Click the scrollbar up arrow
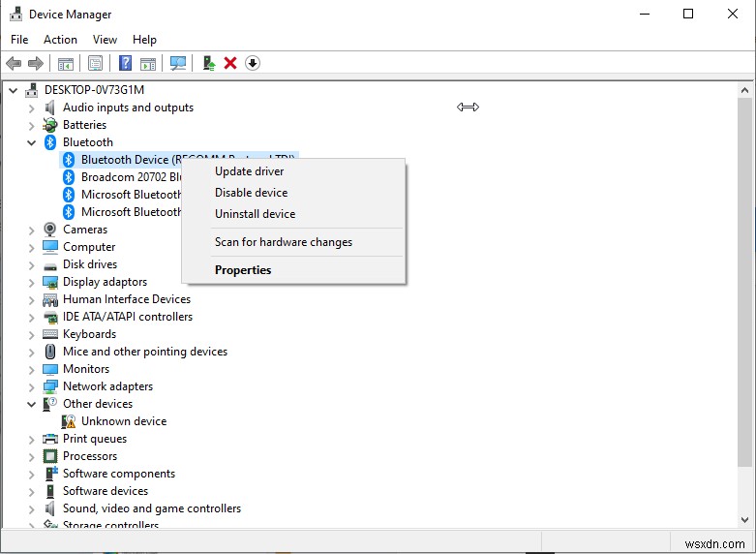The image size is (756, 554). click(x=744, y=90)
